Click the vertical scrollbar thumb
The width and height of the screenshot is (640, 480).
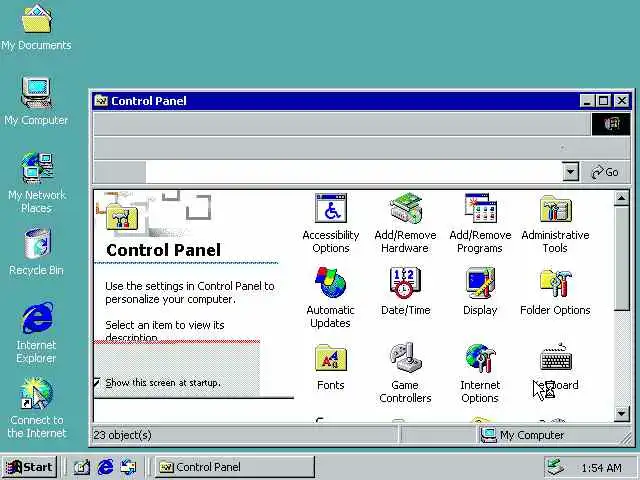coord(621,259)
